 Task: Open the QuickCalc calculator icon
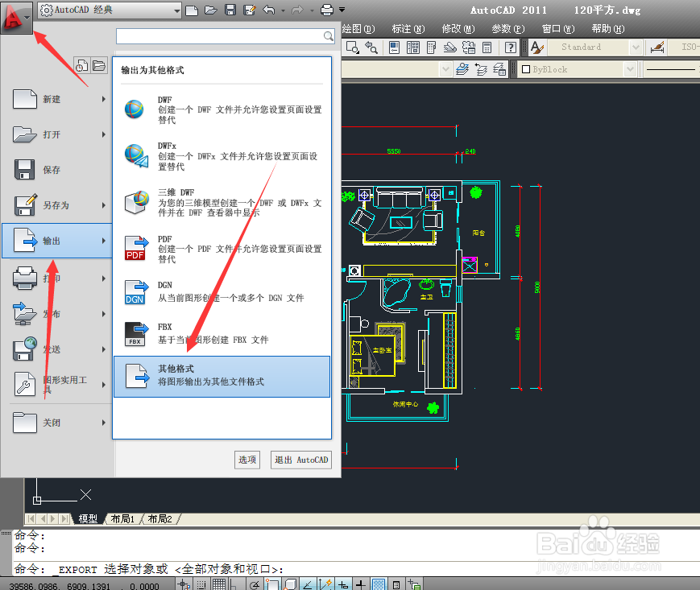coord(487,47)
